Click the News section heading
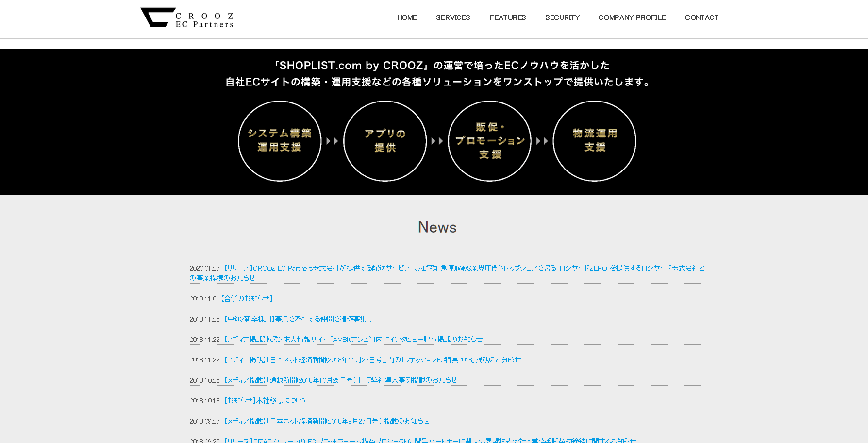This screenshot has height=443, width=868. tap(436, 226)
